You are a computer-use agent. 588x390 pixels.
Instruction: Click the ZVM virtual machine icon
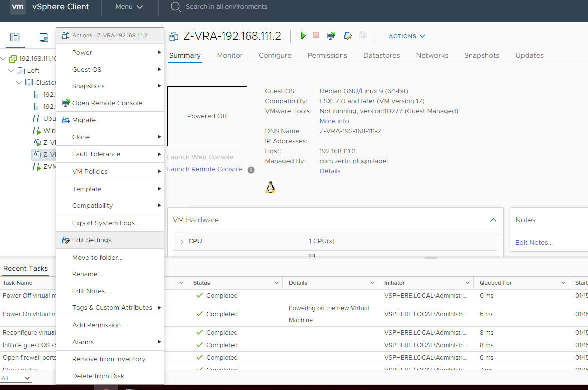[x=37, y=167]
